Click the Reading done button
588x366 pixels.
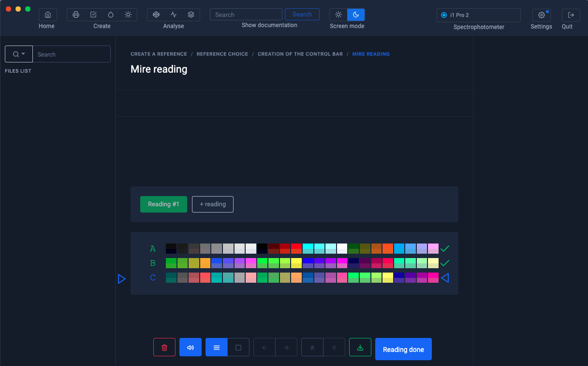(x=403, y=349)
